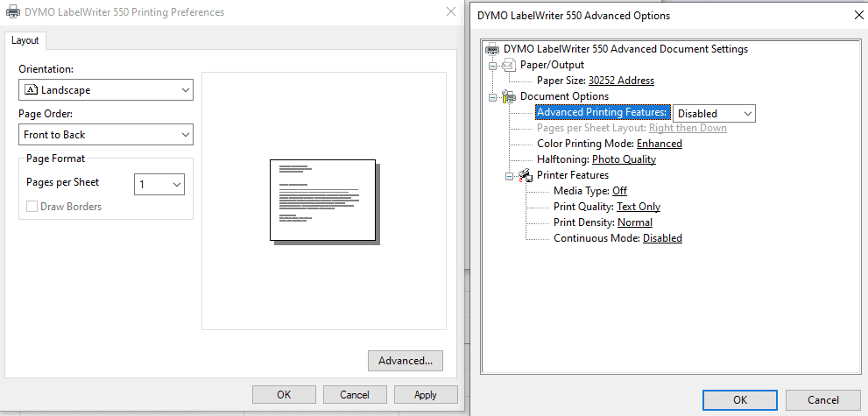Click the Advanced Document Settings printer icon
The height and width of the screenshot is (416, 868).
coord(492,49)
